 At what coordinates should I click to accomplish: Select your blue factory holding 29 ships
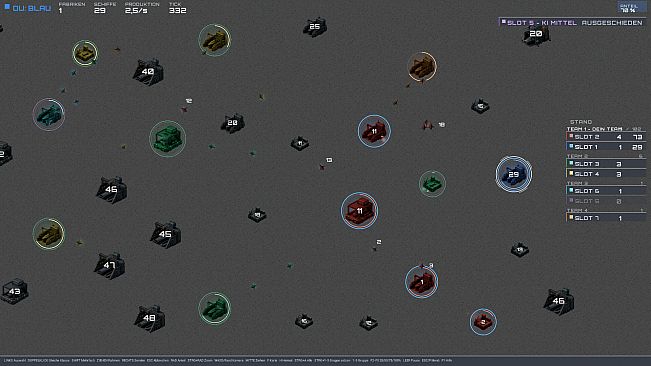[x=514, y=174]
